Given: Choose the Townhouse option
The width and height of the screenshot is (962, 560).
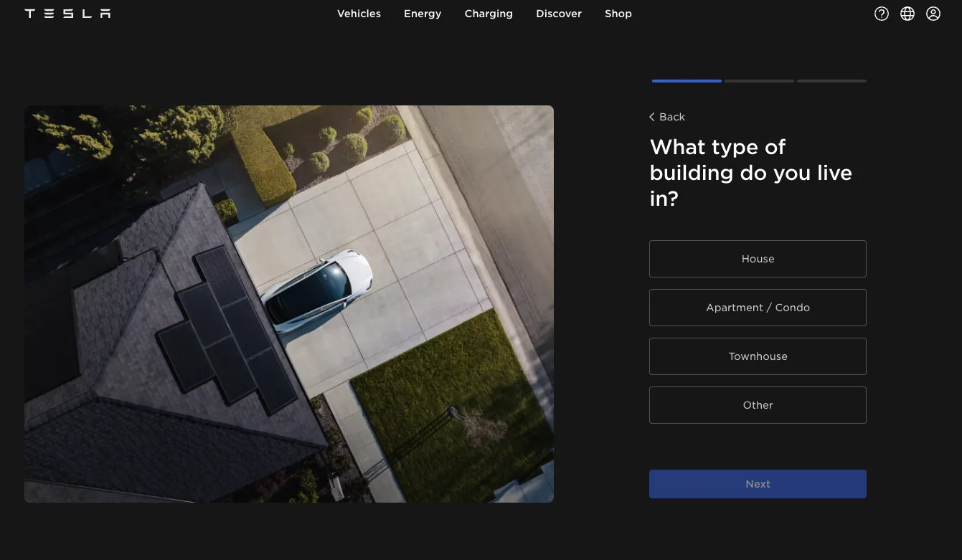Looking at the screenshot, I should point(758,356).
